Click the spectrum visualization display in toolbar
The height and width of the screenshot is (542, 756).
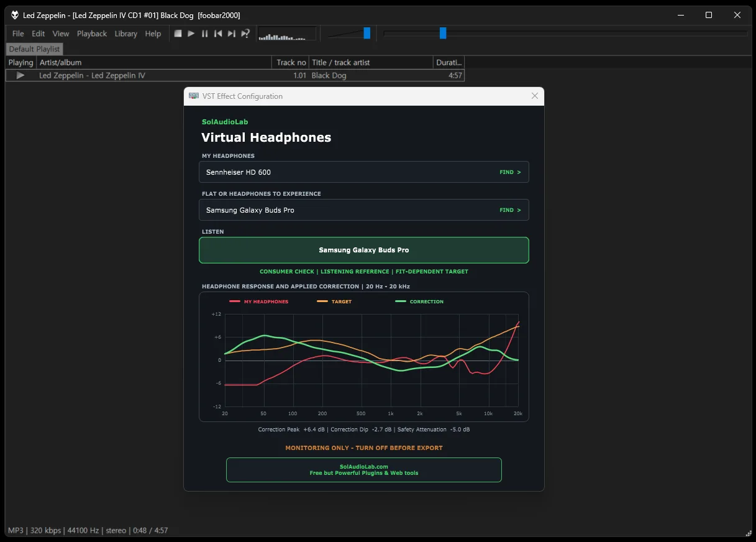[x=287, y=34]
